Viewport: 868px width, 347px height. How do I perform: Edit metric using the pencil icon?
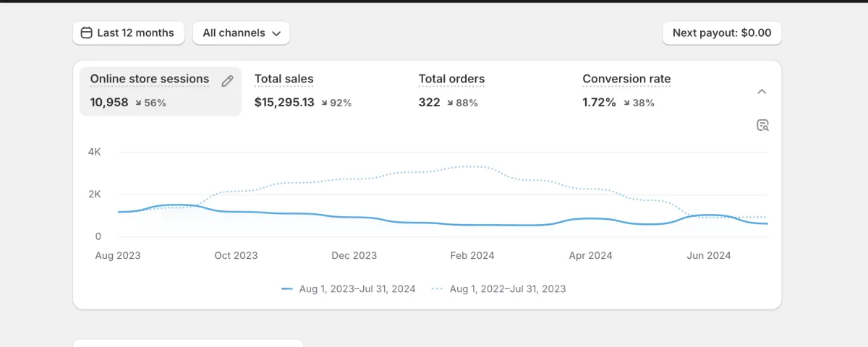pyautogui.click(x=227, y=81)
